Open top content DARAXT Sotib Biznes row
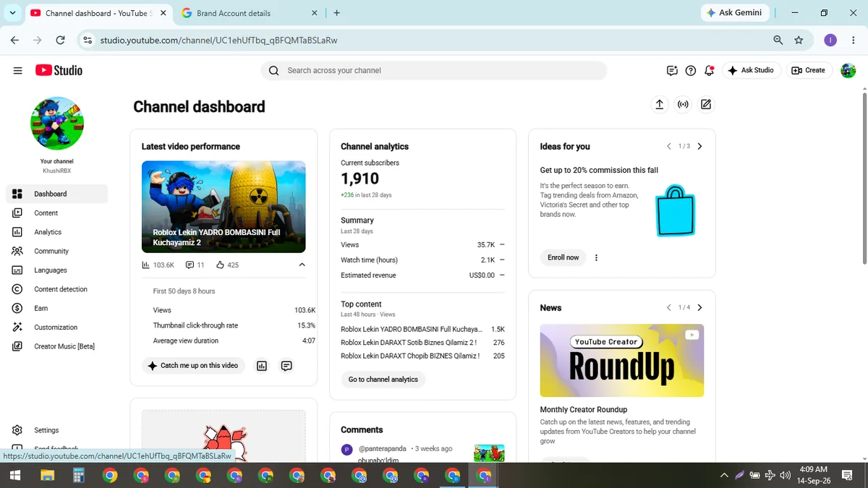The width and height of the screenshot is (868, 488). point(422,343)
